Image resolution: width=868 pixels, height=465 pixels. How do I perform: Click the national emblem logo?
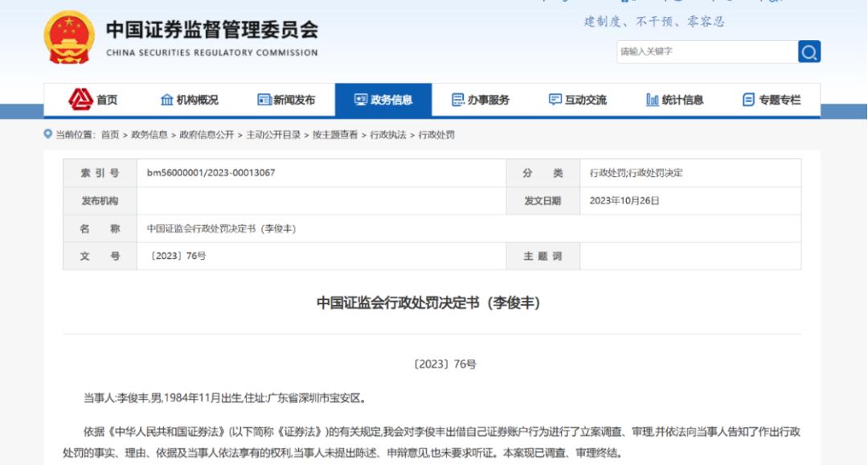point(68,38)
